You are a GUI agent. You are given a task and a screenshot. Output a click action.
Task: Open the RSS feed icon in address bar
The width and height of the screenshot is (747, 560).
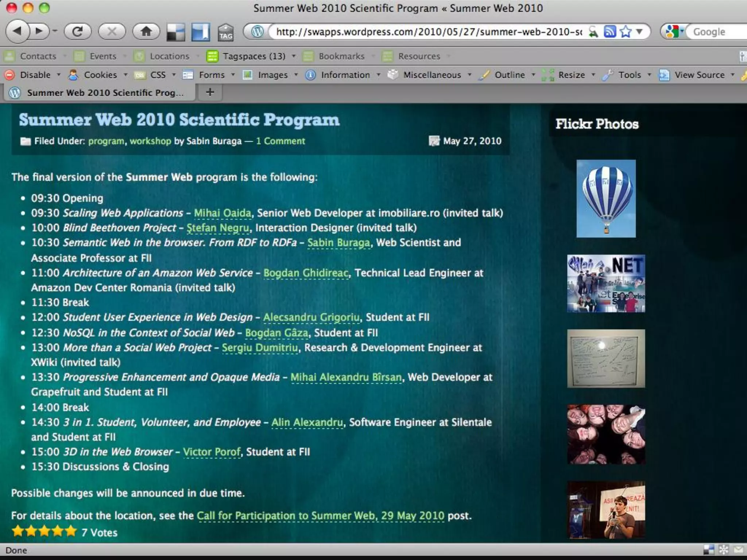(609, 32)
